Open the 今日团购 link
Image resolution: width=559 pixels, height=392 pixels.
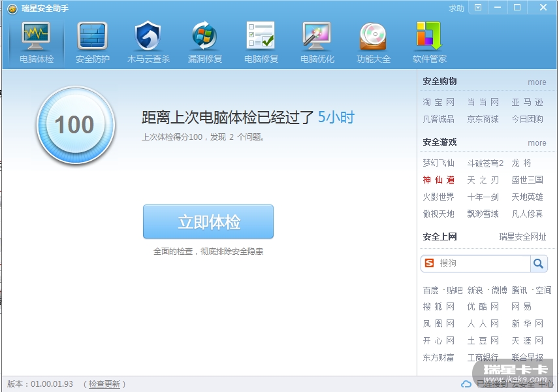[x=527, y=119]
